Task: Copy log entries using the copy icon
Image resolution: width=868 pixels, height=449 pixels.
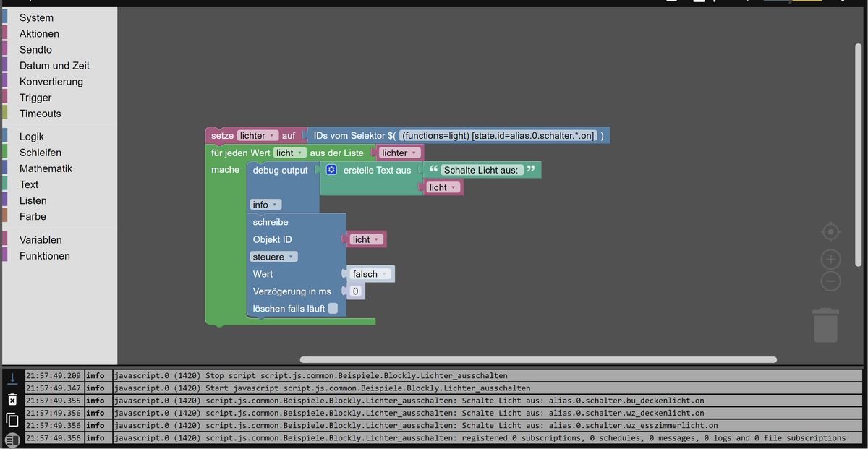Action: (12, 419)
